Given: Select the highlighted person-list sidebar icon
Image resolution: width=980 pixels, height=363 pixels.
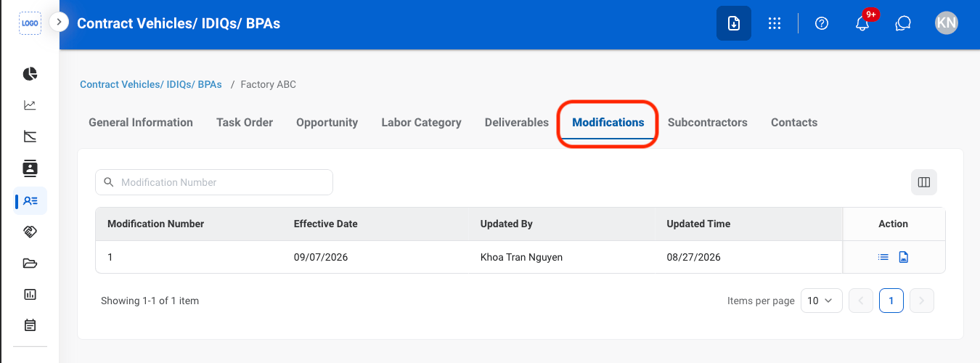Looking at the screenshot, I should pyautogui.click(x=30, y=200).
